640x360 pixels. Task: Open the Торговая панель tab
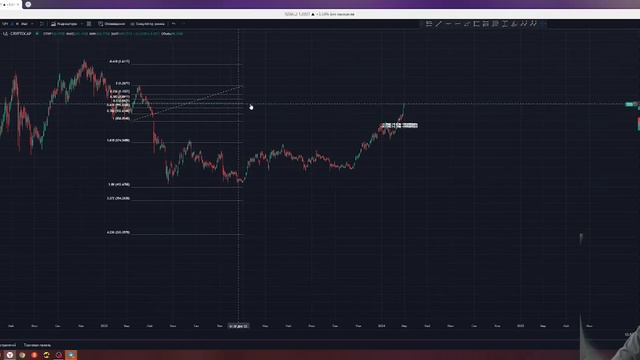click(x=37, y=345)
